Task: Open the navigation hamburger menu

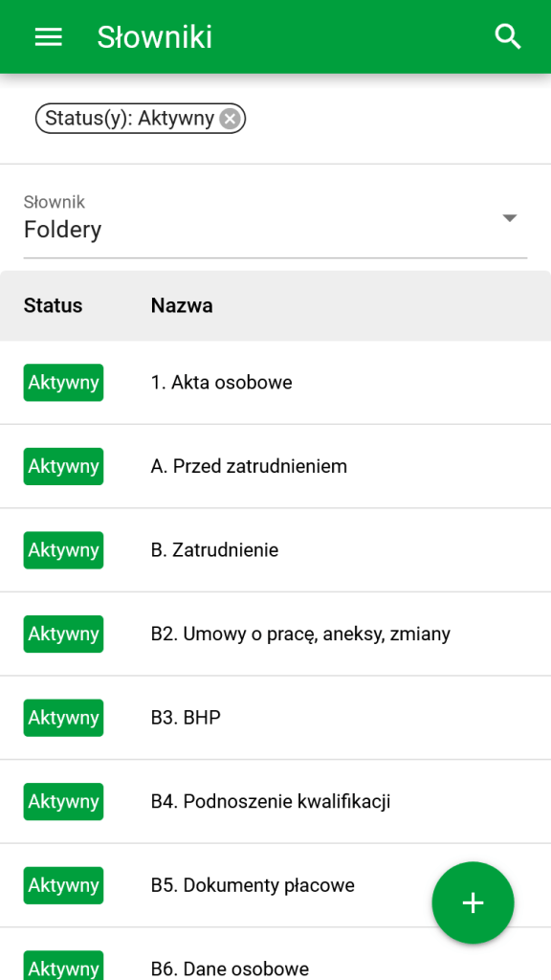Action: [48, 36]
